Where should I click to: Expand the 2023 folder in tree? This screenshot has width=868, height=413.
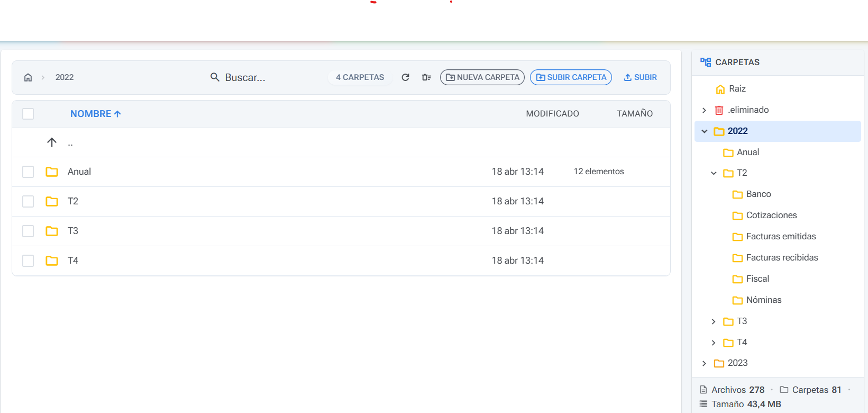pyautogui.click(x=705, y=363)
